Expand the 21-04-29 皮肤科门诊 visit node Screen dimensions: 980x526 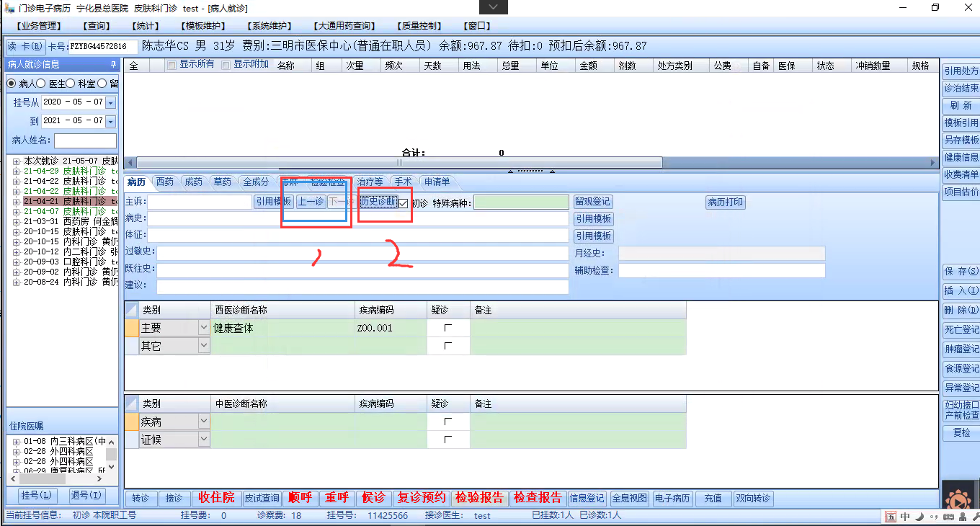point(16,171)
